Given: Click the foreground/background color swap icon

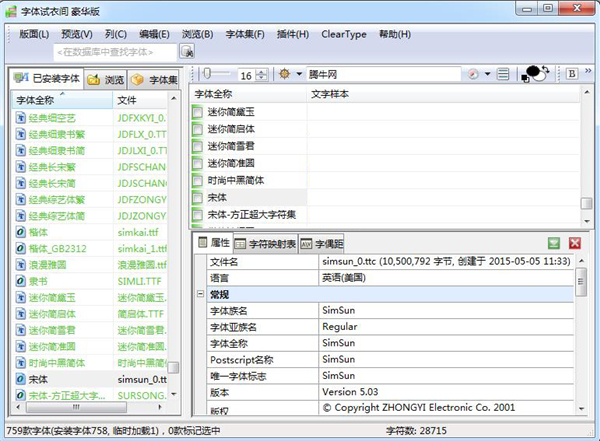Looking at the screenshot, I should [x=534, y=76].
